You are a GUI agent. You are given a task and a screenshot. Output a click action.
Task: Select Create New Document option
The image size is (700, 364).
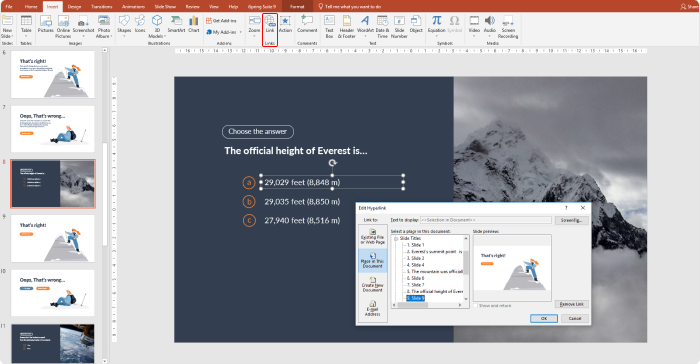coord(373,285)
